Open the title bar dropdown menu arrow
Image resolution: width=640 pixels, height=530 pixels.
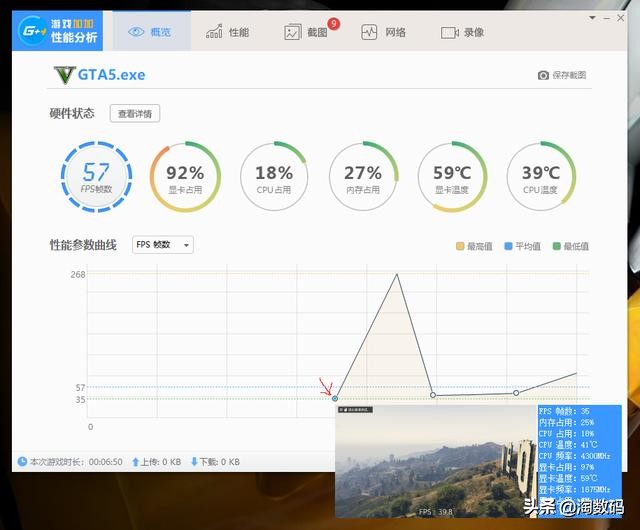tap(592, 18)
